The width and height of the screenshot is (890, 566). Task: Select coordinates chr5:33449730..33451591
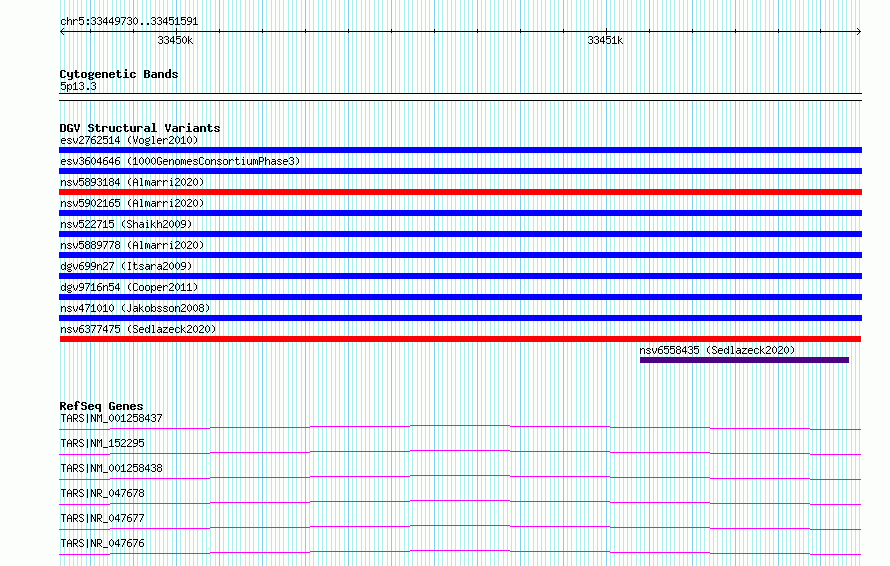click(129, 22)
